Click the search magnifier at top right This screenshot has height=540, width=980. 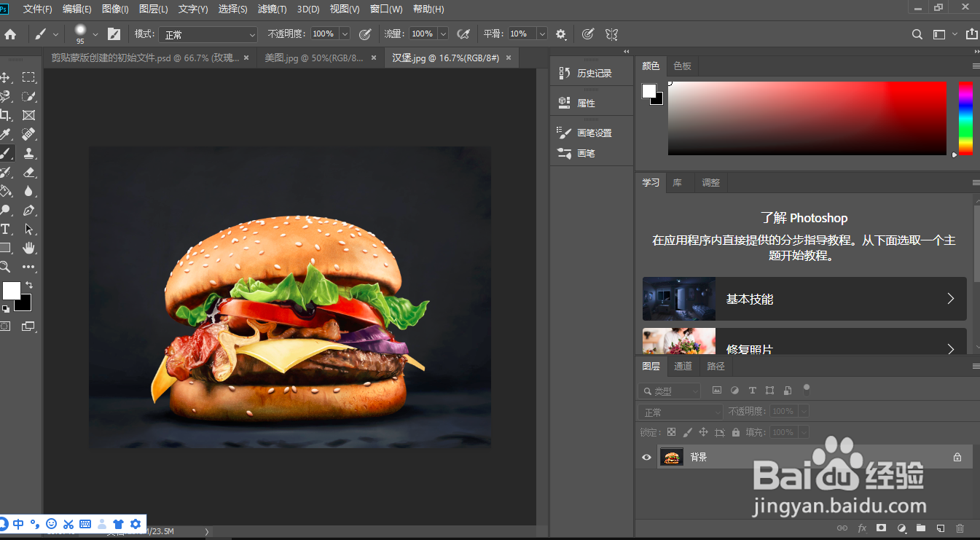pyautogui.click(x=917, y=34)
